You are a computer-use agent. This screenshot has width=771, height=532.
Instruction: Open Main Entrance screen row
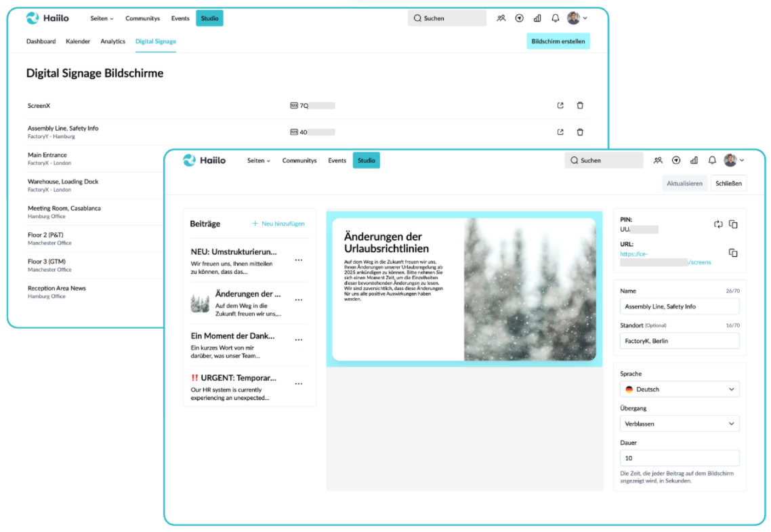(95, 159)
